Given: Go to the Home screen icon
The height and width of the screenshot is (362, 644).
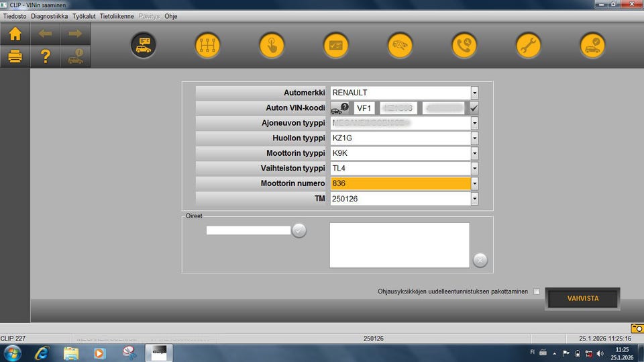Looking at the screenshot, I should [x=15, y=34].
